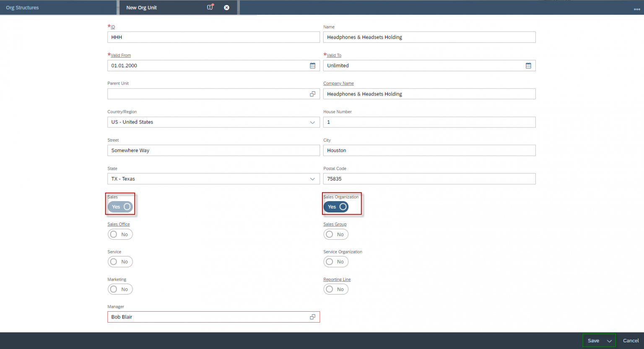Image resolution: width=644 pixels, height=349 pixels.
Task: Cancel creating the org unit
Action: coord(631,340)
